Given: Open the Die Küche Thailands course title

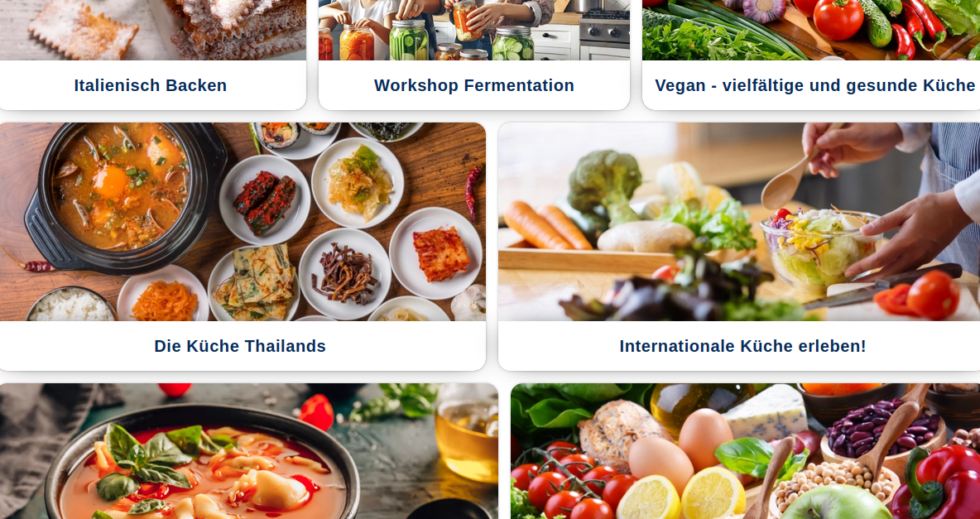Looking at the screenshot, I should [240, 346].
